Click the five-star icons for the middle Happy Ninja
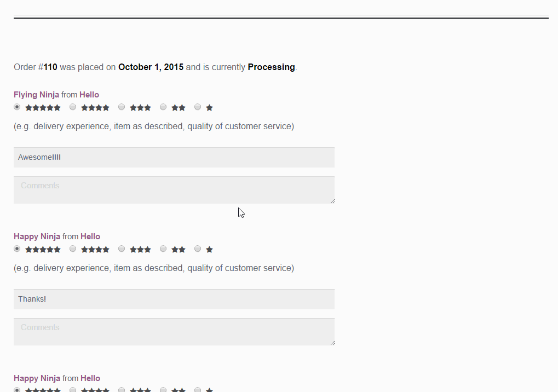Viewport: 558px width, 392px height. tap(43, 250)
